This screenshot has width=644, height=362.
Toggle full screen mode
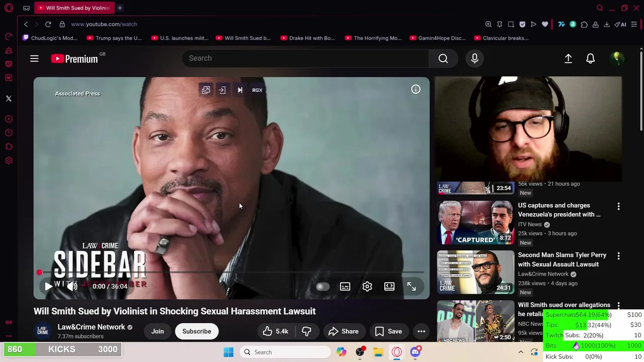coord(412,287)
